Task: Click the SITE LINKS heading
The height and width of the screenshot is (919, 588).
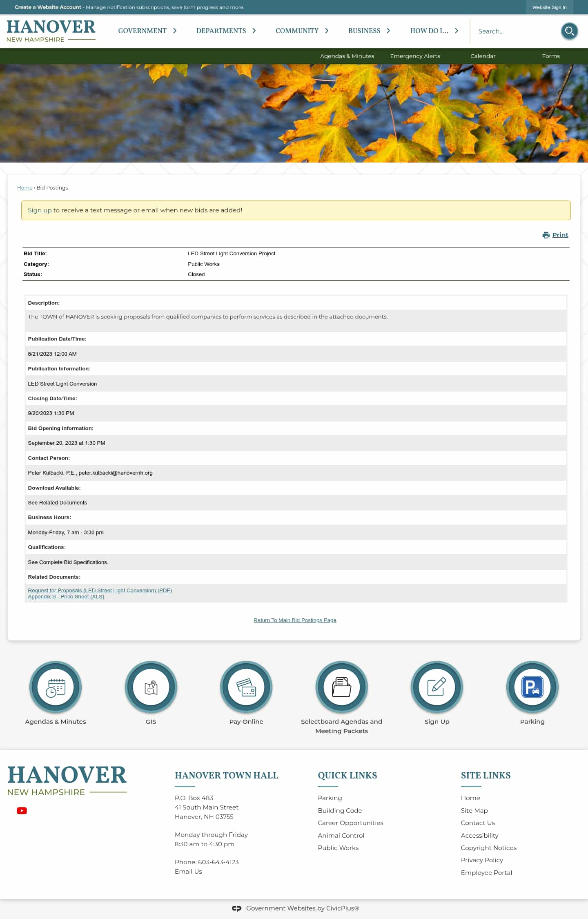Action: (x=486, y=776)
